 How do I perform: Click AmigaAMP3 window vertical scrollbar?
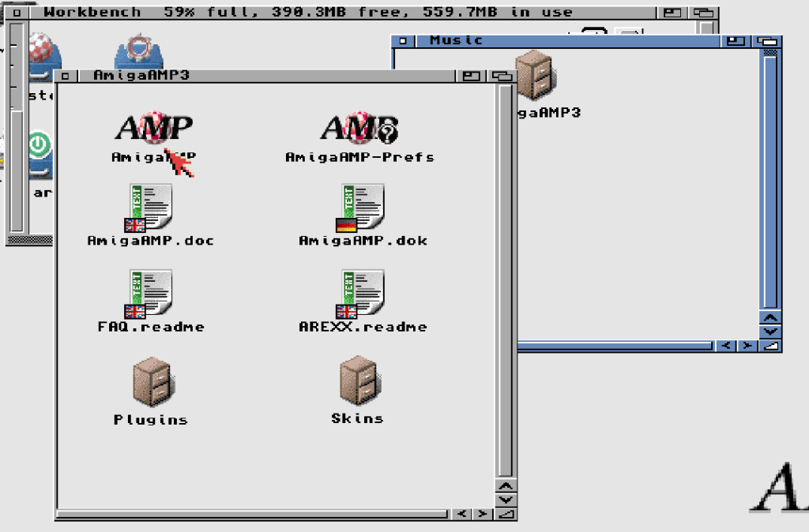point(505,276)
